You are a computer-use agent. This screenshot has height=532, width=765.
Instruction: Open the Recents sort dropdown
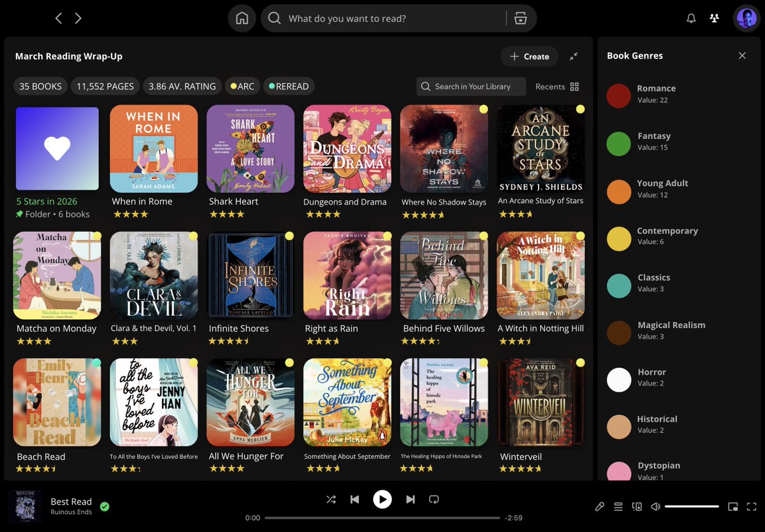550,87
